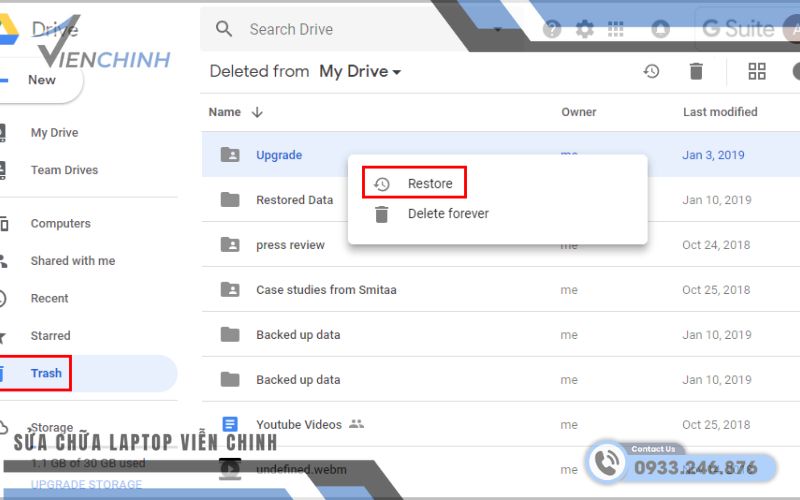Open Recent in the sidebar
This screenshot has width=800, height=500.
(49, 298)
